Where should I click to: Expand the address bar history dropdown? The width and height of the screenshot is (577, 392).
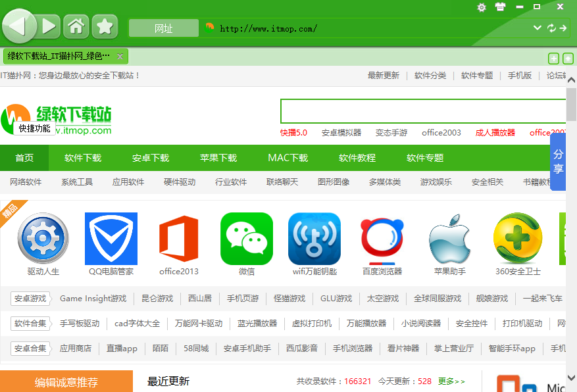pos(538,28)
